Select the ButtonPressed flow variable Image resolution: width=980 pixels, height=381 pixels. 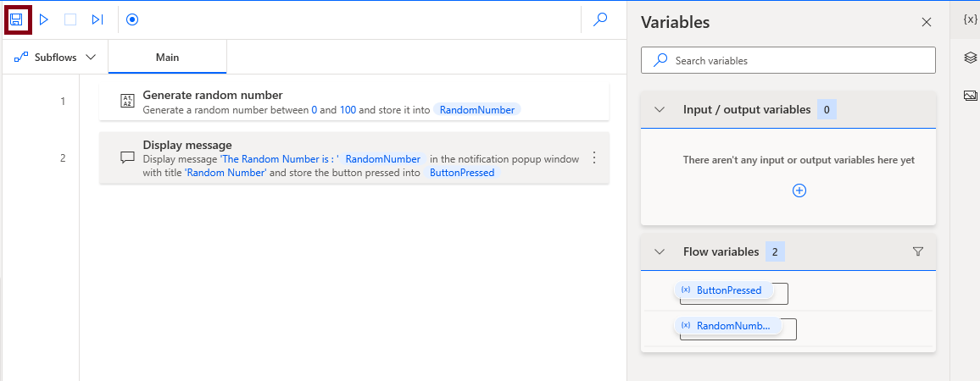728,290
